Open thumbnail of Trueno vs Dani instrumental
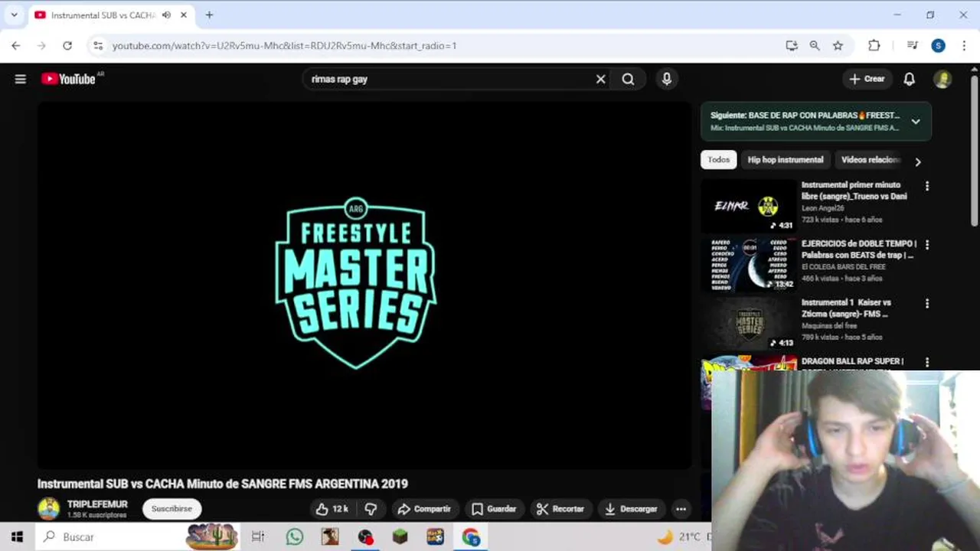The width and height of the screenshot is (980, 551). [x=749, y=206]
